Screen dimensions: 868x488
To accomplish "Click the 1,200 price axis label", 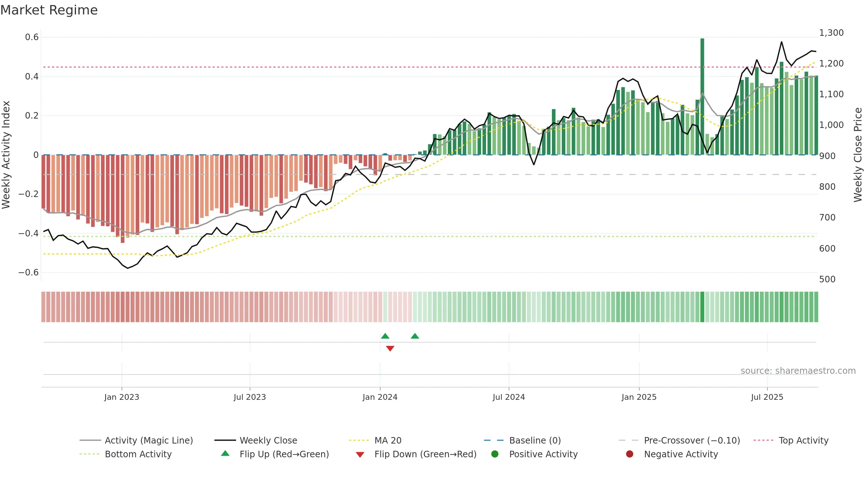I will point(831,64).
